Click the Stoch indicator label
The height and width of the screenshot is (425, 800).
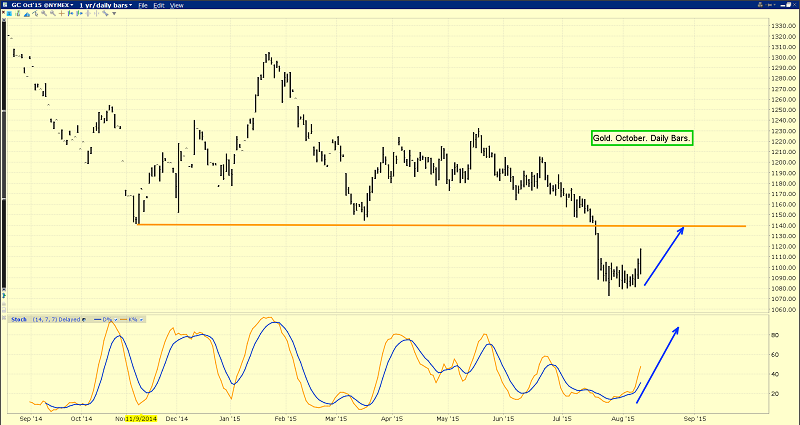(x=18, y=319)
